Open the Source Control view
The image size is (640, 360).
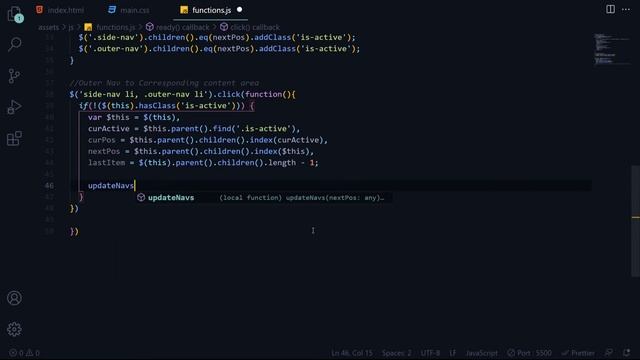pyautogui.click(x=14, y=76)
